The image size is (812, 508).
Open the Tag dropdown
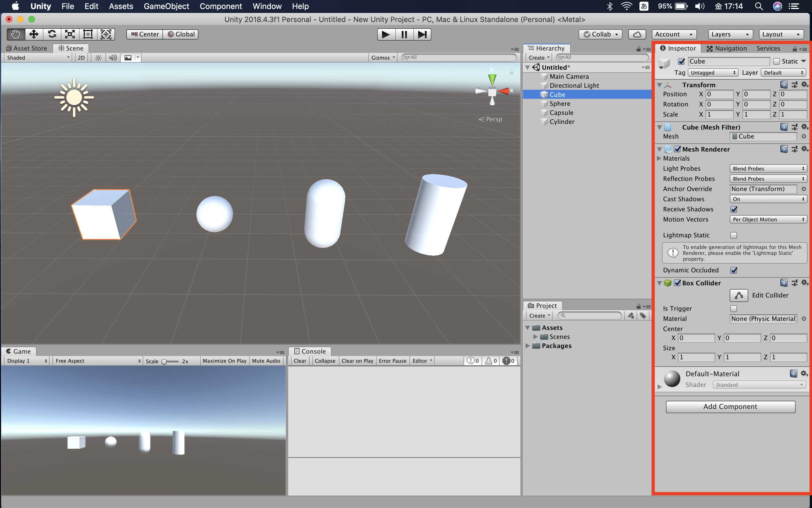point(713,73)
